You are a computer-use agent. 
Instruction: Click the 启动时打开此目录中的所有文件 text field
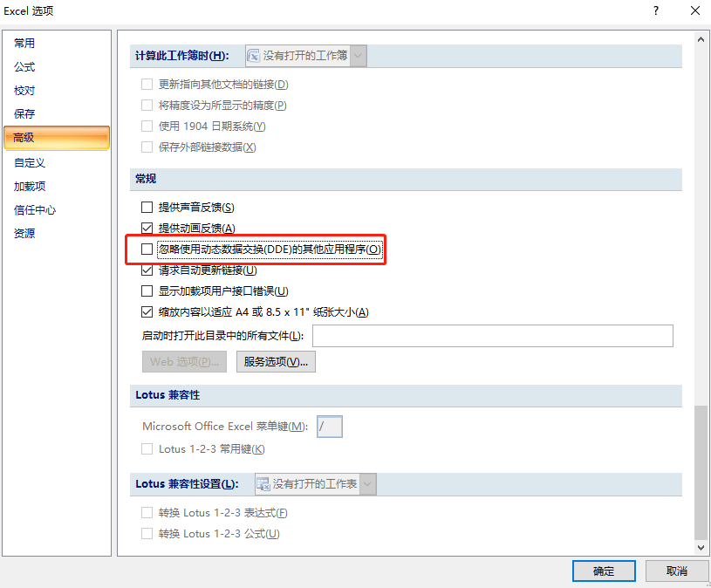[x=493, y=336]
